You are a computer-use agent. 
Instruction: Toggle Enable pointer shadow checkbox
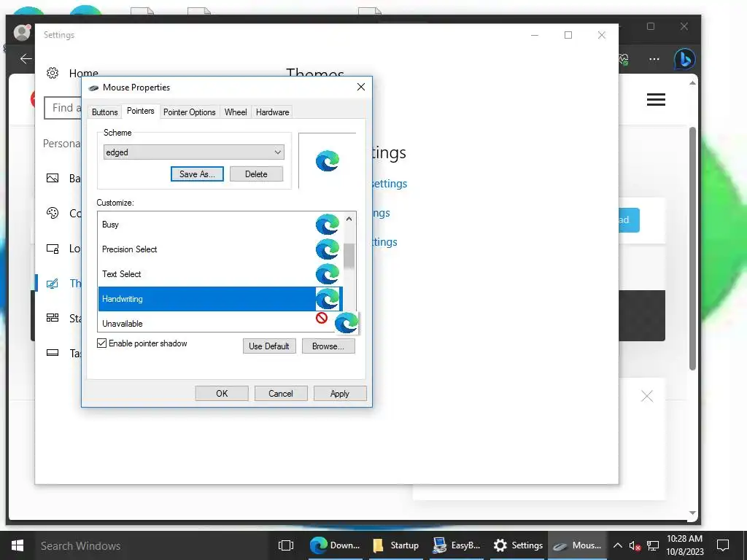[101, 343]
